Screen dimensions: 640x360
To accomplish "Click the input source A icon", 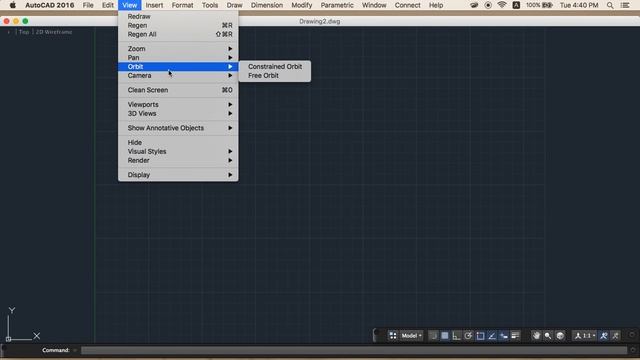I will pyautogui.click(x=516, y=5).
